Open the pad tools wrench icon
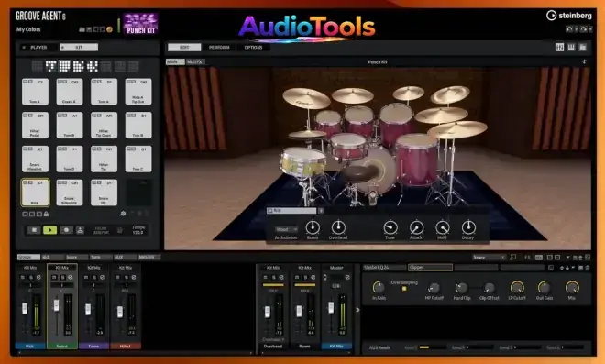Screen dimensions: 605x364 [x=123, y=214]
